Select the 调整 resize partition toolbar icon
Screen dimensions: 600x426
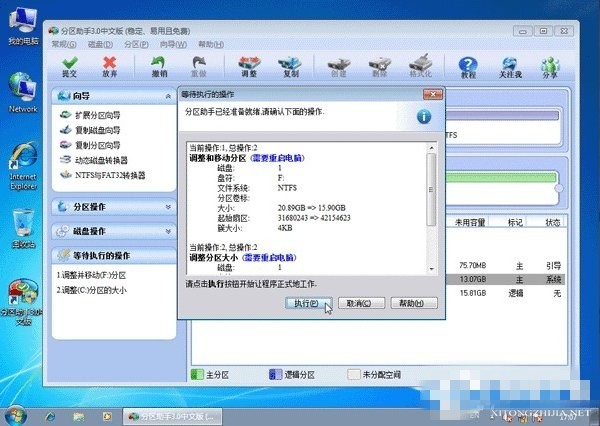[x=249, y=67]
